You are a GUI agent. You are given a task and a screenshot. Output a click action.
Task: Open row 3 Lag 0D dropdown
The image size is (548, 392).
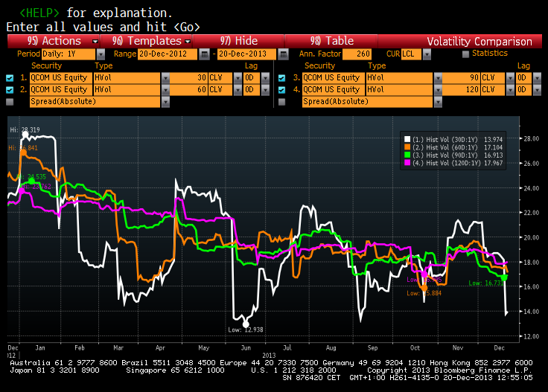click(537, 78)
